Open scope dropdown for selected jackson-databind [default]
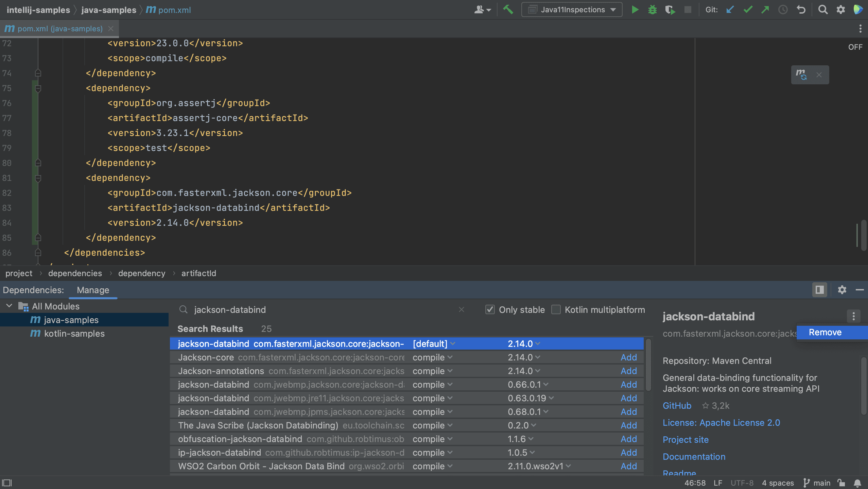The width and height of the screenshot is (868, 489). 434,343
